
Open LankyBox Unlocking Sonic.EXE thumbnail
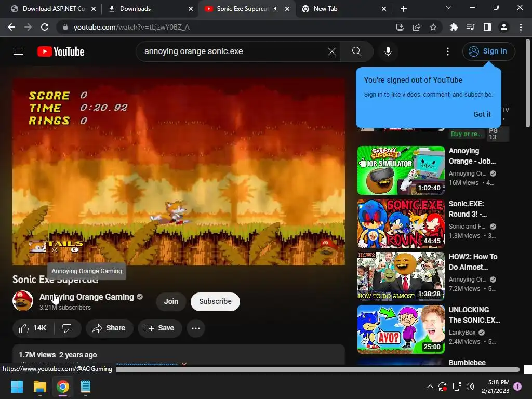401,329
